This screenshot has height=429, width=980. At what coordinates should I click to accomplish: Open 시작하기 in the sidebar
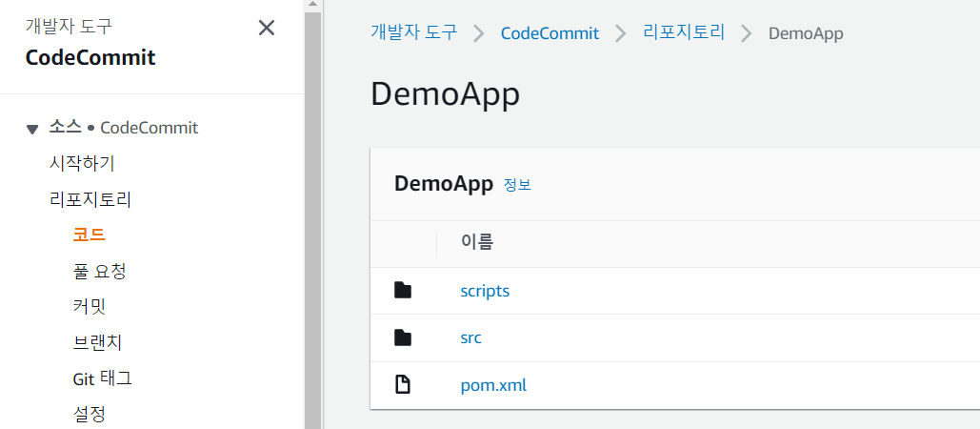point(82,164)
